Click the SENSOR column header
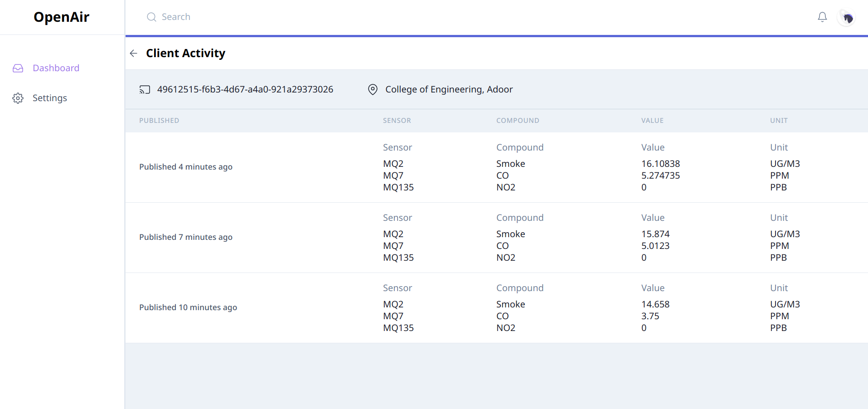The height and width of the screenshot is (409, 868). pyautogui.click(x=397, y=121)
